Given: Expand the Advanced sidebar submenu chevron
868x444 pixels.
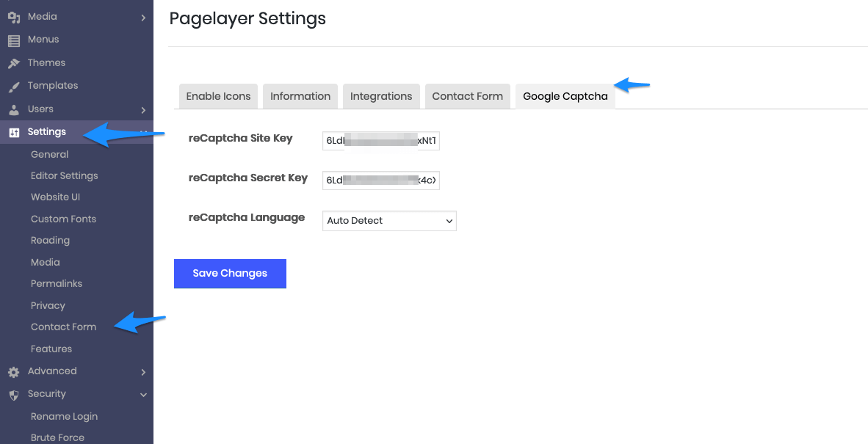Looking at the screenshot, I should pos(144,371).
